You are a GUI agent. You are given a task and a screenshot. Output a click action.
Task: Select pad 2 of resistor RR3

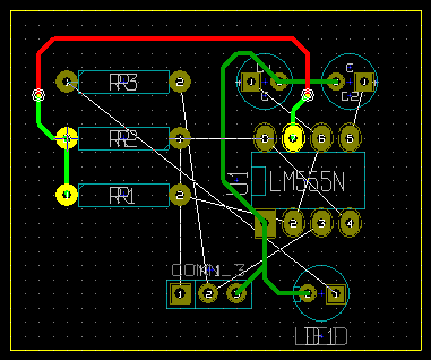pos(180,82)
